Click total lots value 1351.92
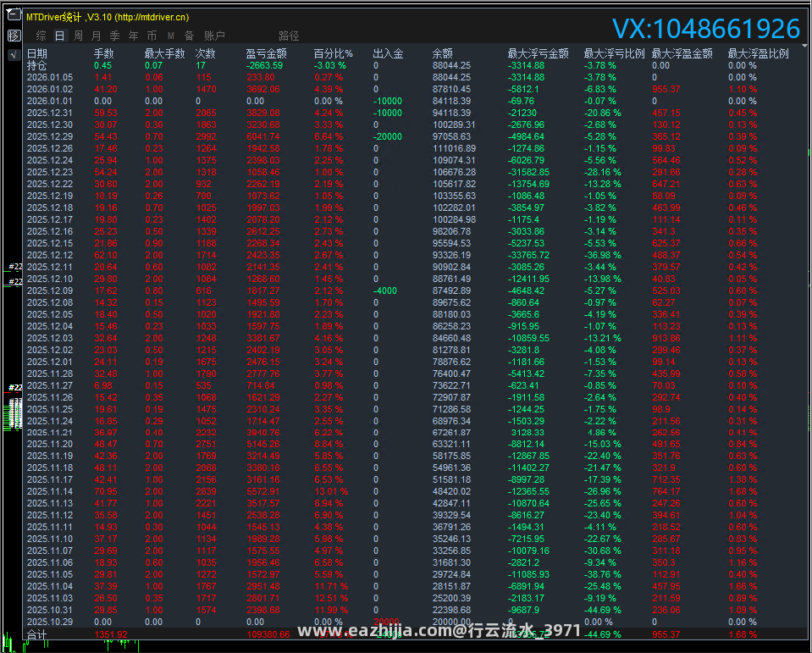 (111, 635)
